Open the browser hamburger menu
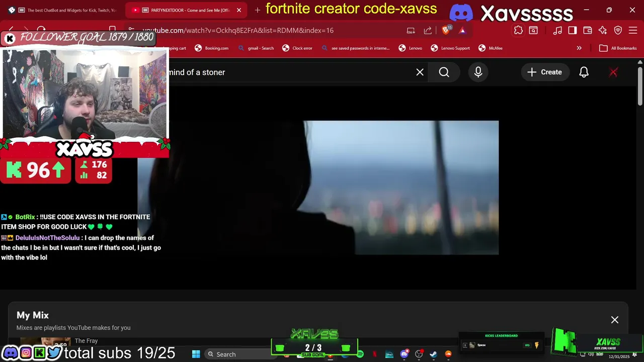The height and width of the screenshot is (362, 644). tap(633, 30)
